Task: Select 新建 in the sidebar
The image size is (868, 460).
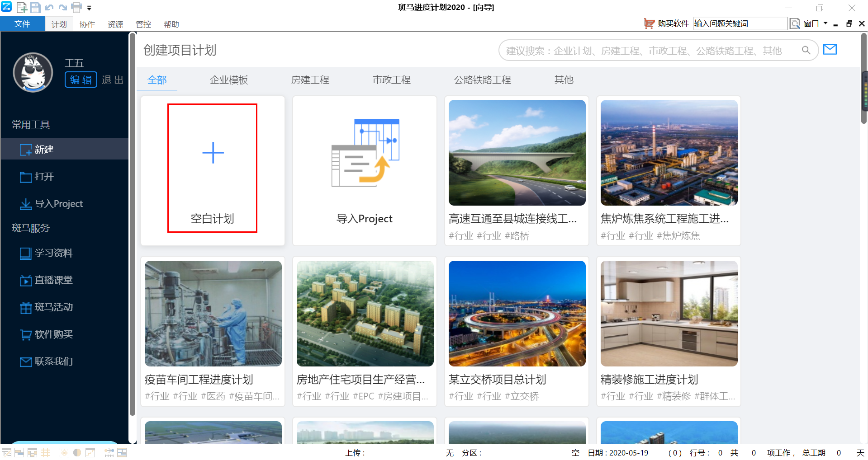Action: pos(65,149)
